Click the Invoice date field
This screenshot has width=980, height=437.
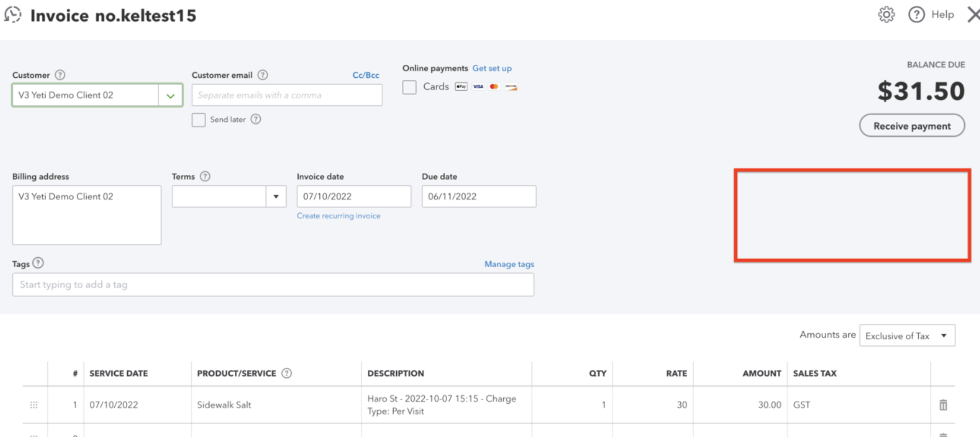(354, 197)
